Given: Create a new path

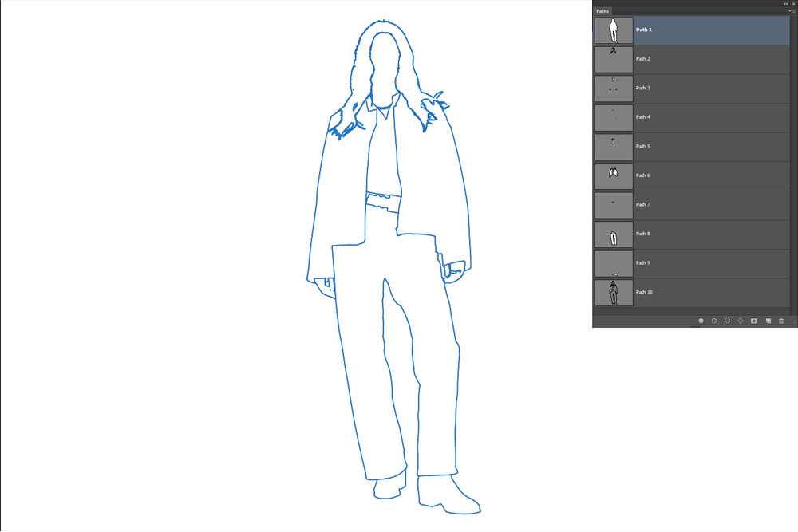Looking at the screenshot, I should [768, 321].
